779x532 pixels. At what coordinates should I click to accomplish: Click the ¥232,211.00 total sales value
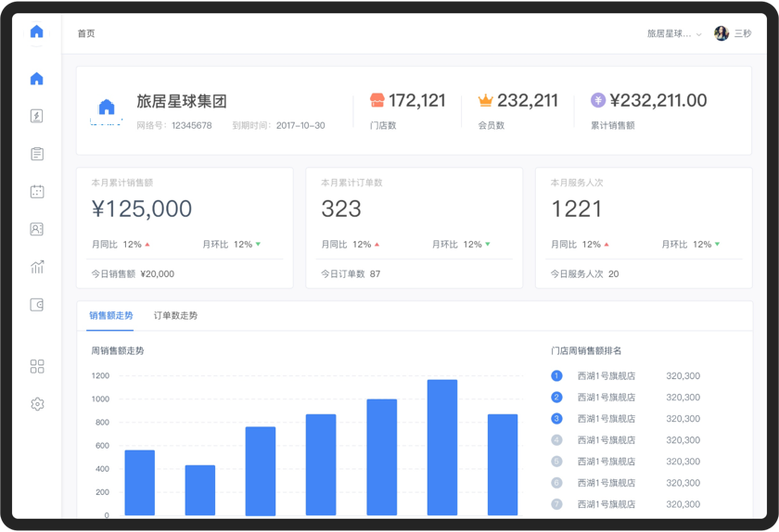658,100
